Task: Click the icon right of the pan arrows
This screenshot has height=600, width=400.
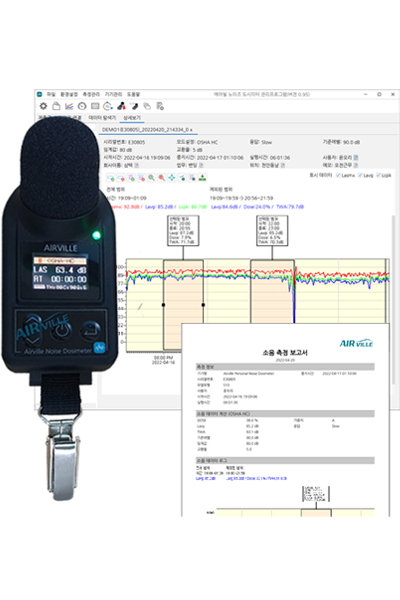Action: point(182,178)
